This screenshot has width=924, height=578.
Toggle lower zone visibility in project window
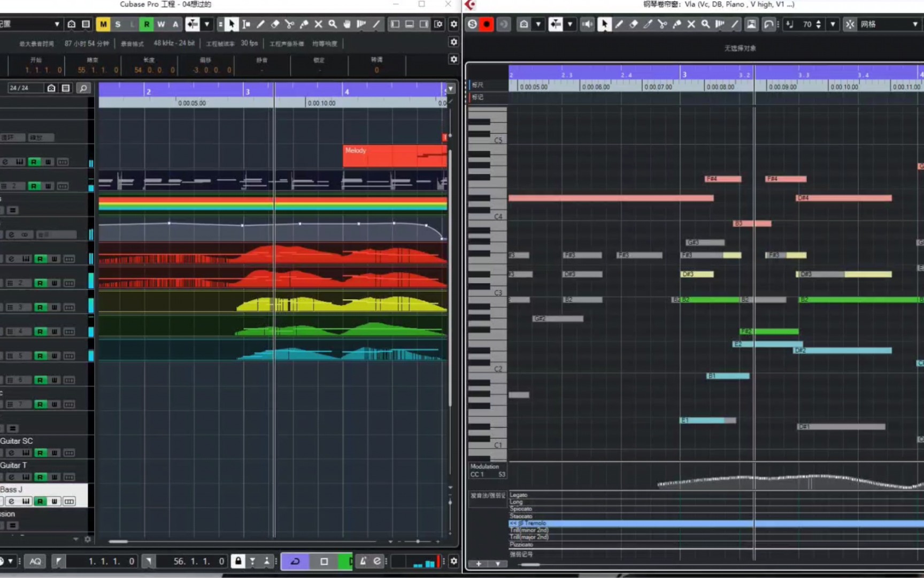pyautogui.click(x=410, y=24)
